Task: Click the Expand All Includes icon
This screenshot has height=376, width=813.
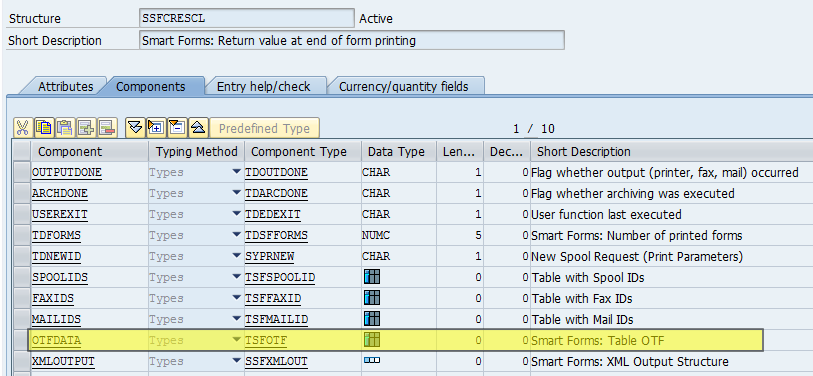Action: point(156,128)
